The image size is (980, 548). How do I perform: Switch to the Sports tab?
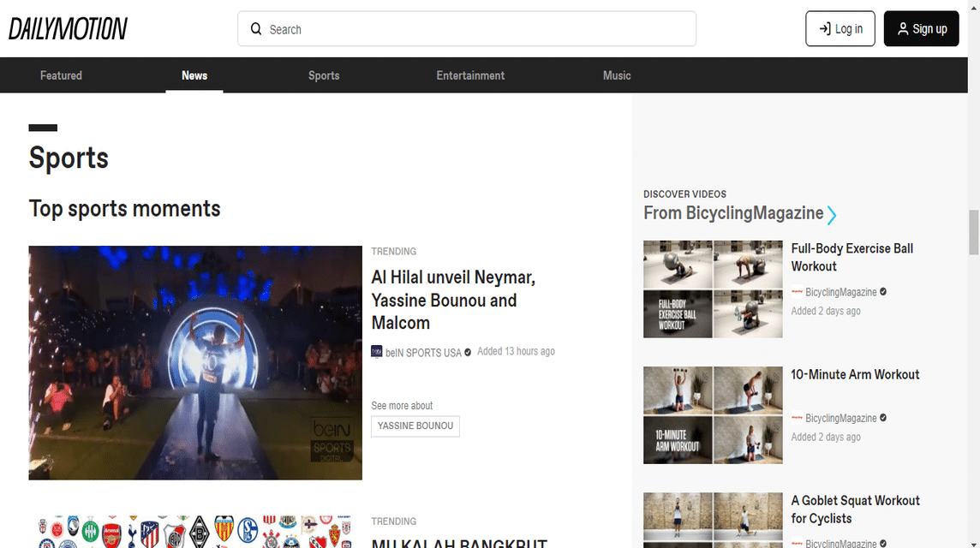coord(324,75)
